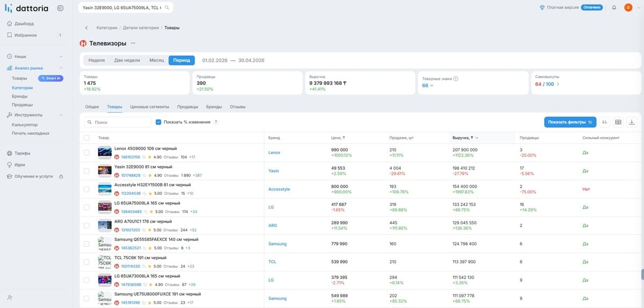Click the user icon at sidebar bottom
This screenshot has width=644, height=308.
click(x=10, y=297)
